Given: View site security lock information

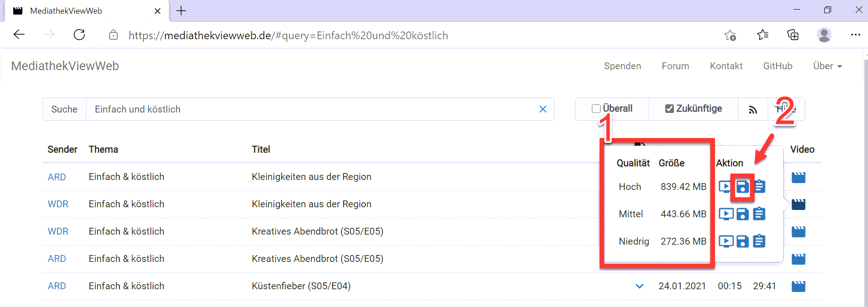Looking at the screenshot, I should [113, 35].
